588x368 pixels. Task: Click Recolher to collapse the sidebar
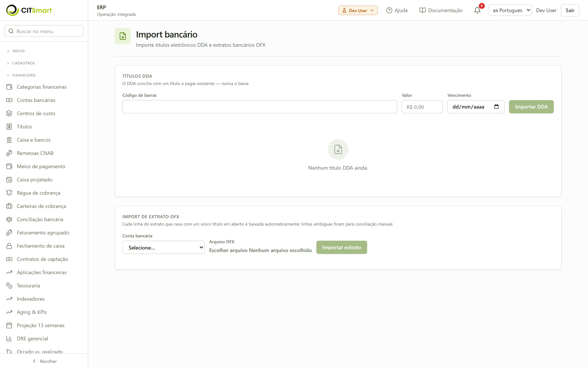pyautogui.click(x=45, y=361)
